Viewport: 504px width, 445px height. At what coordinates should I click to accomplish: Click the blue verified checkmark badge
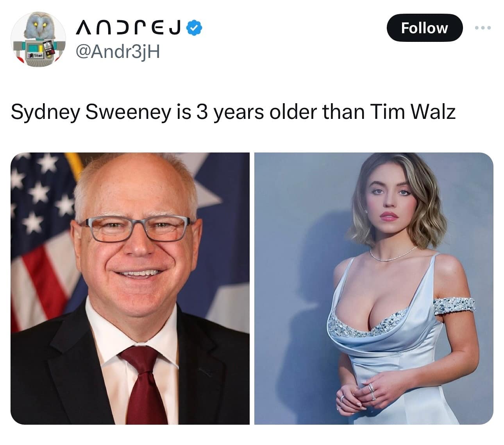pyautogui.click(x=195, y=28)
